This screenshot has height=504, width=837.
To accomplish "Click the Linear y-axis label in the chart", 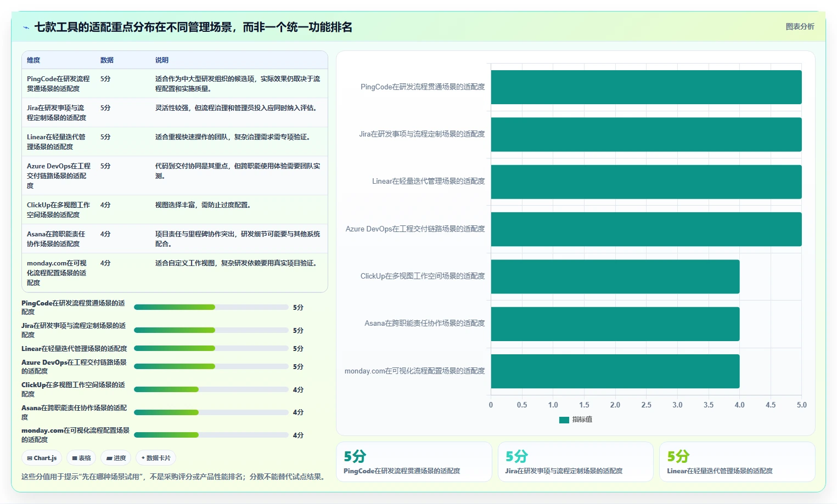I will click(429, 182).
